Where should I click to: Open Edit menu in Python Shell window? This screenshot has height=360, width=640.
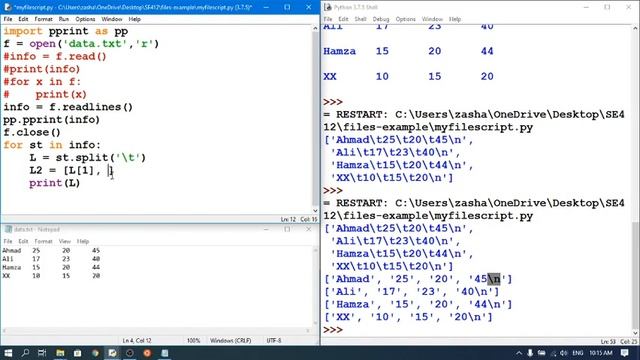[x=343, y=19]
